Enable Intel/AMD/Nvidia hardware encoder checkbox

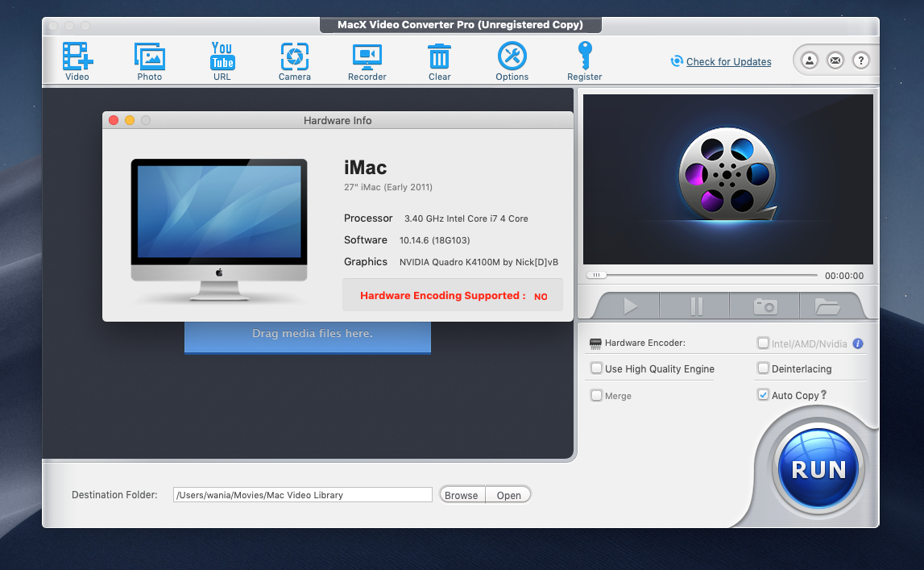point(763,343)
